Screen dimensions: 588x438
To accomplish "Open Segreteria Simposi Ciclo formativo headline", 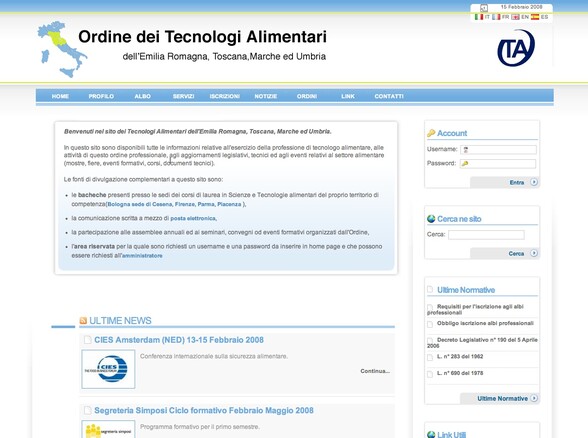I will [204, 410].
